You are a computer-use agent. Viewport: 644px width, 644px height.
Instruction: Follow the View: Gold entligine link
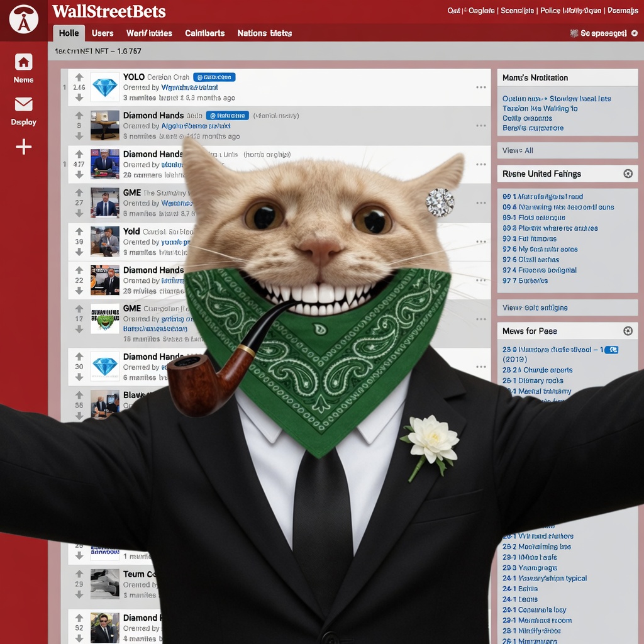535,308
